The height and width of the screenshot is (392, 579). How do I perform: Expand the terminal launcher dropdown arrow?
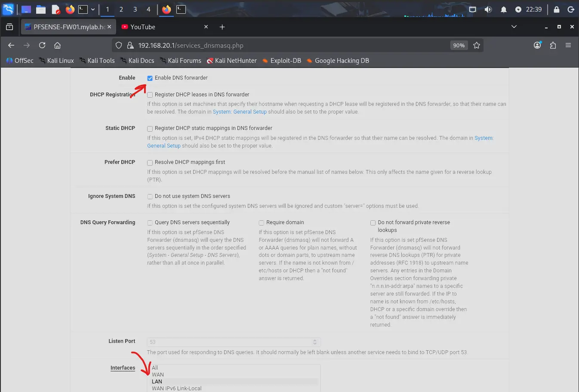pos(92,9)
